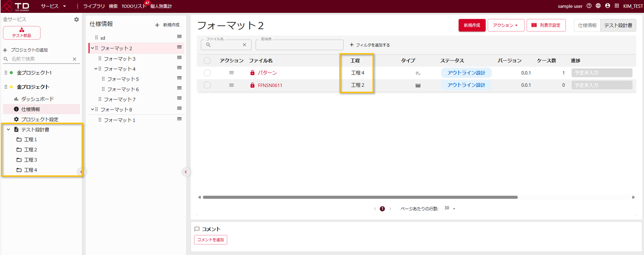Click the TD Test Designer logo
Viewport: 644px width, 255px height.
(x=16, y=6)
